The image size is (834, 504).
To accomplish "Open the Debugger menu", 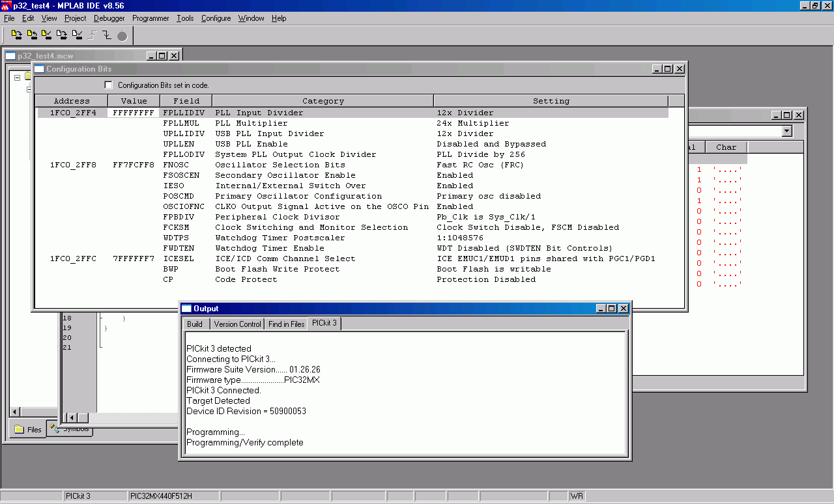I will tap(109, 18).
